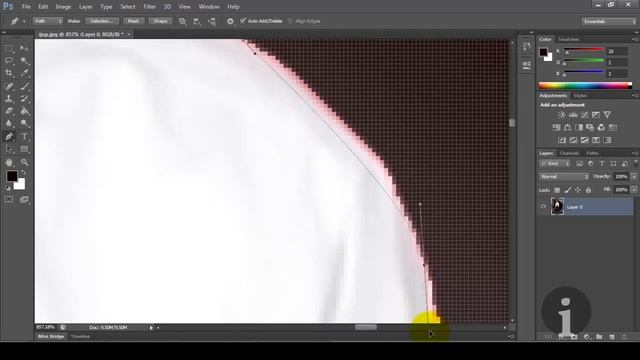Change screen mode from toolbox
Image resolution: width=640 pixels, height=360 pixels.
24,200
